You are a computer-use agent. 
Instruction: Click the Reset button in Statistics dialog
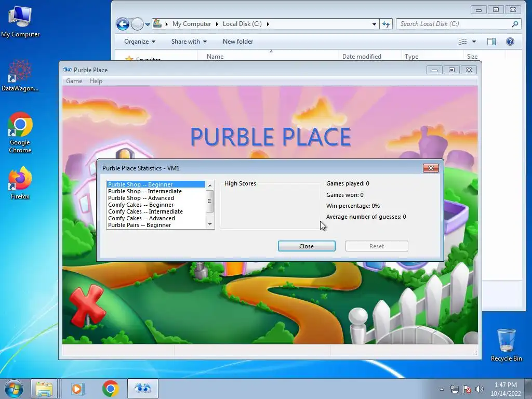(377, 246)
